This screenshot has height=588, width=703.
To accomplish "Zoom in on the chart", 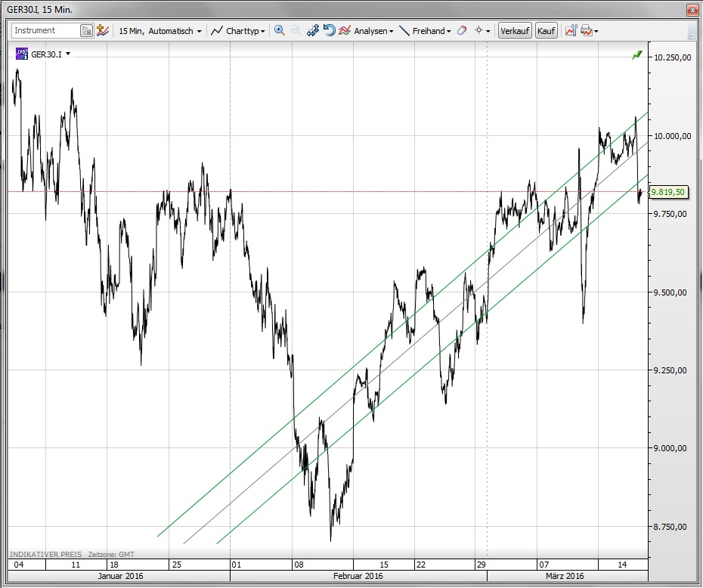I will tap(280, 31).
